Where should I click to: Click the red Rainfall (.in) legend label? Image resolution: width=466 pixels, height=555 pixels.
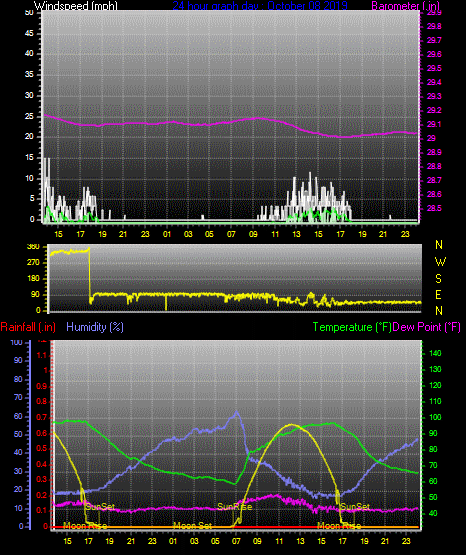28,327
